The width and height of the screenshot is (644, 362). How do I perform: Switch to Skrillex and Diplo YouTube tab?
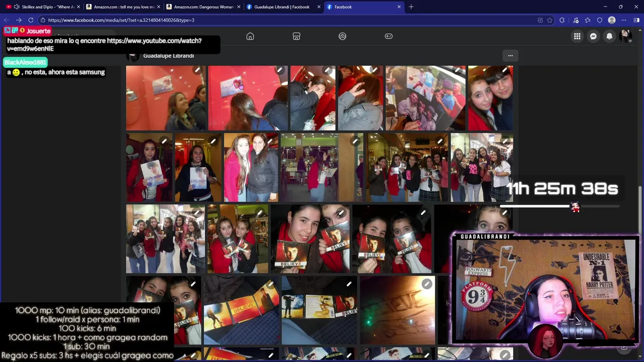tap(43, 7)
